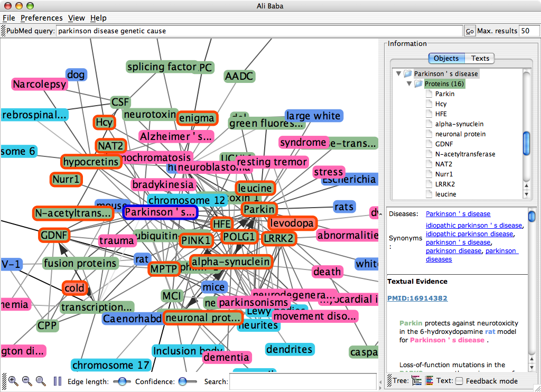Click the zoom in magnifier icon

(13, 381)
